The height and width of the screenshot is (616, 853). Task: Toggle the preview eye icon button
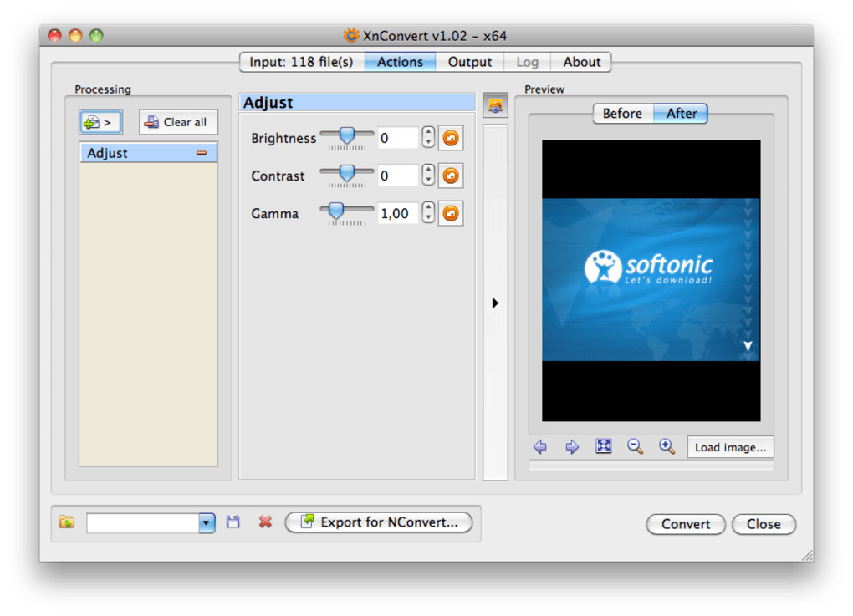(x=495, y=105)
